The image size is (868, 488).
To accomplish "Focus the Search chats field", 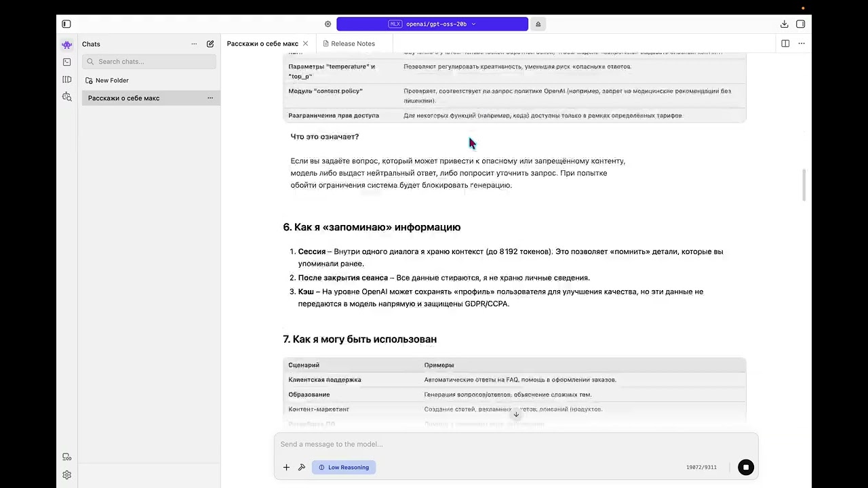I will coord(149,62).
